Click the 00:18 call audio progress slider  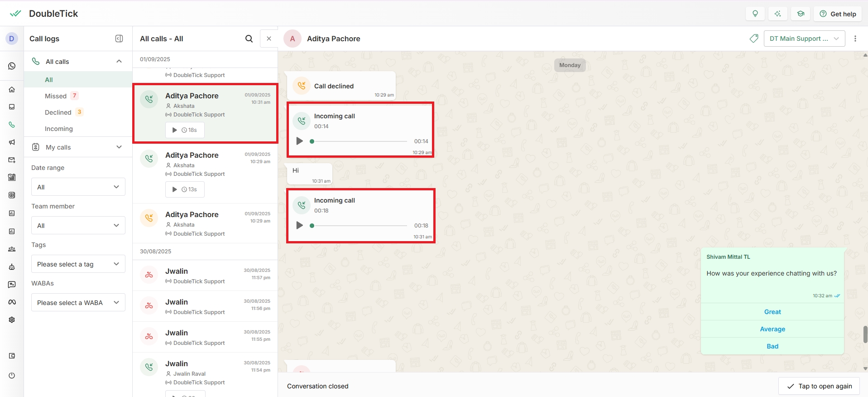(x=360, y=226)
